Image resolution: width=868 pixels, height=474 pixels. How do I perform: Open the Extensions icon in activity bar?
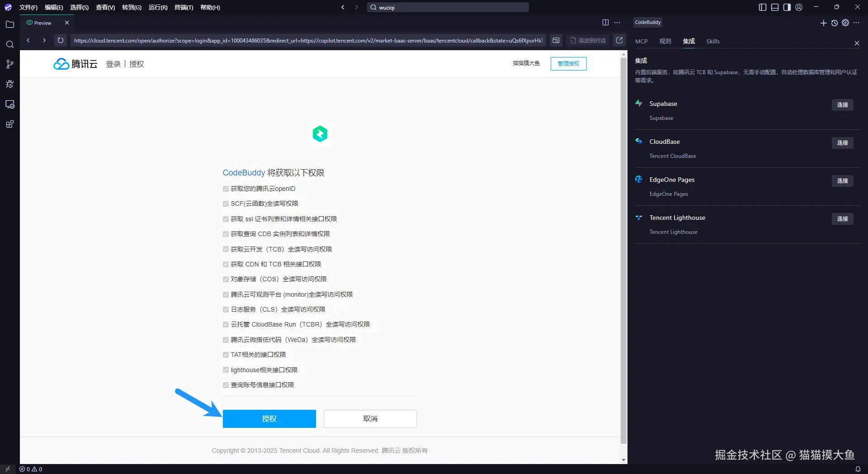pos(9,124)
